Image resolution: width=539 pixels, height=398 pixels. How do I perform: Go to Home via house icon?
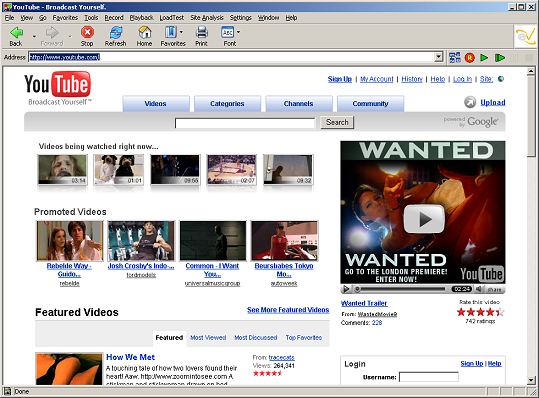(x=145, y=32)
